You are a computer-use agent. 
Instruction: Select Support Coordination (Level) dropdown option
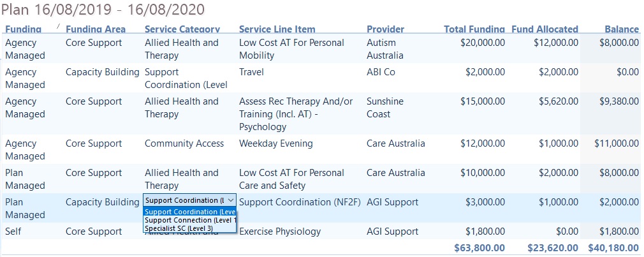pyautogui.click(x=190, y=212)
